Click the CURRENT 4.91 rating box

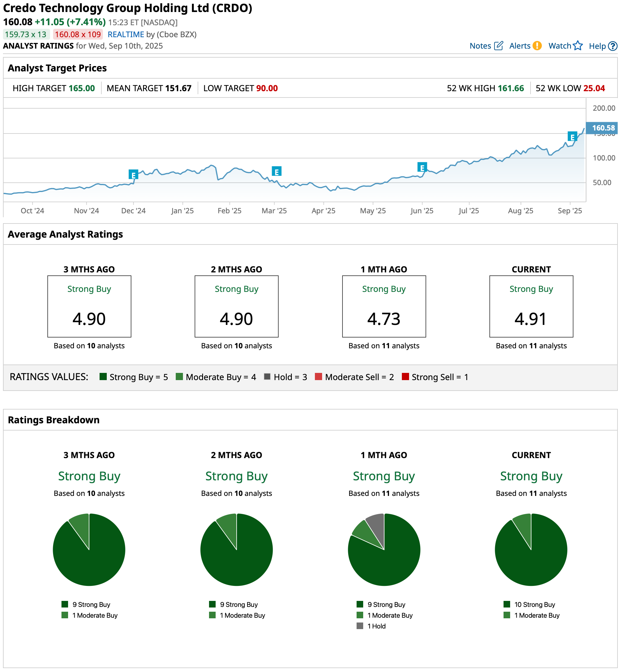[531, 307]
